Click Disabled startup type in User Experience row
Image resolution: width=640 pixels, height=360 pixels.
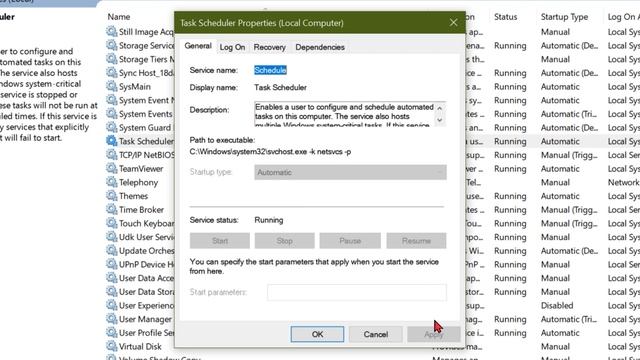pos(557,305)
